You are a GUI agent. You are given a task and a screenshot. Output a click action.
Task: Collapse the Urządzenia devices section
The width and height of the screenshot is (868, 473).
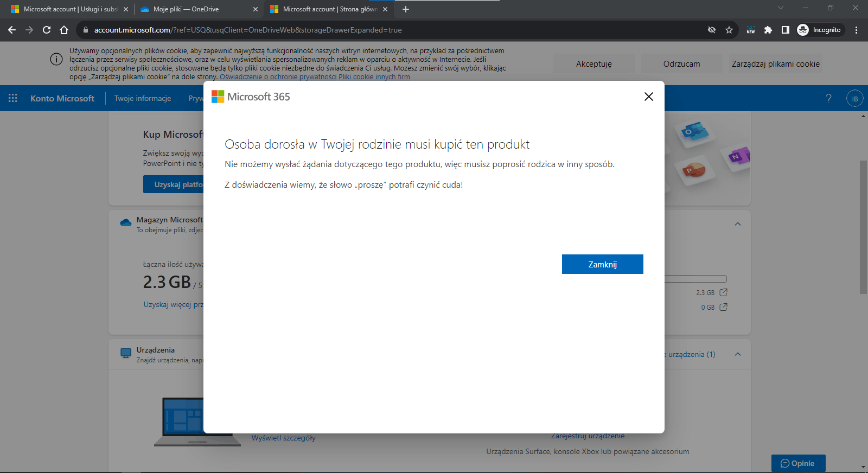click(738, 354)
